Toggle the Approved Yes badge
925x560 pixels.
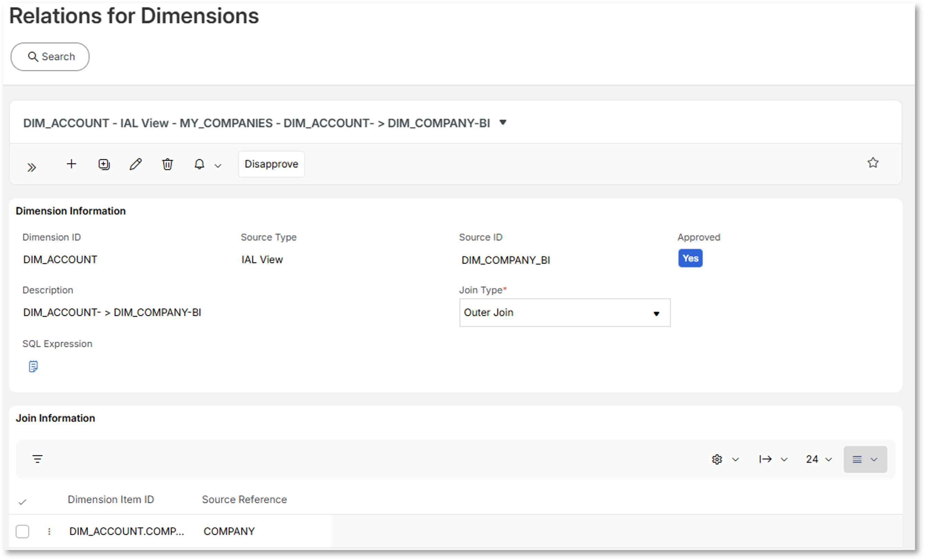tap(690, 258)
